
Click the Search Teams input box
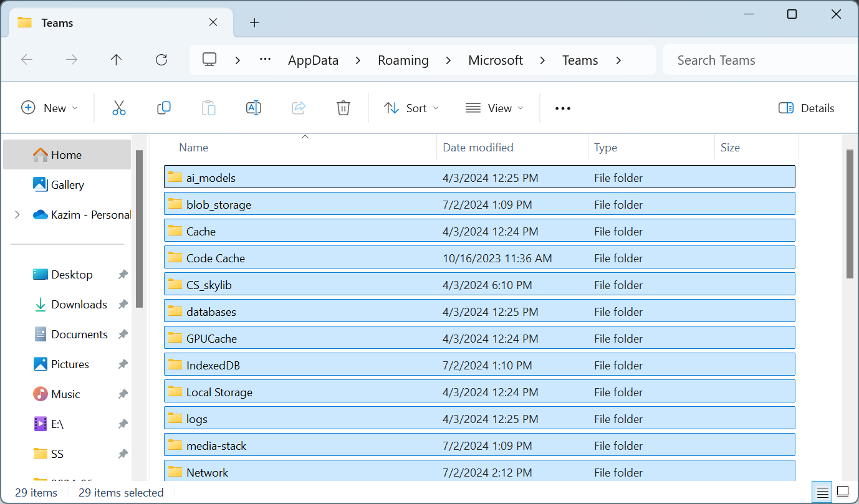tap(761, 60)
